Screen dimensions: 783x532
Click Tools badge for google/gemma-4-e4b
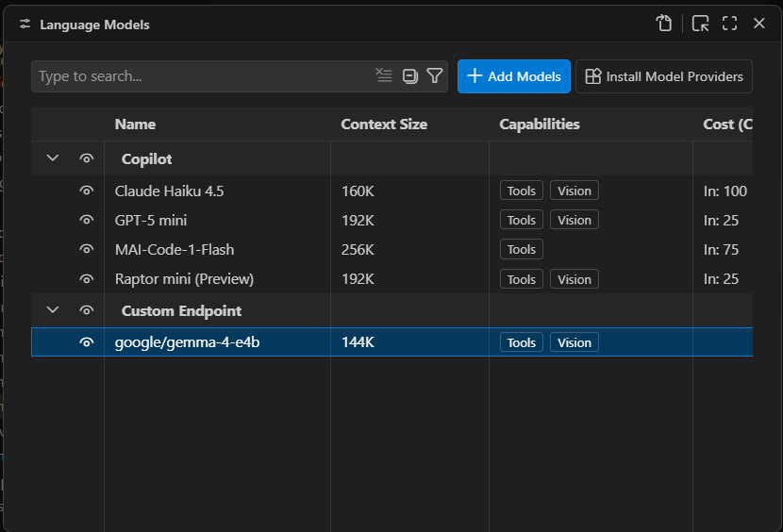tap(522, 342)
